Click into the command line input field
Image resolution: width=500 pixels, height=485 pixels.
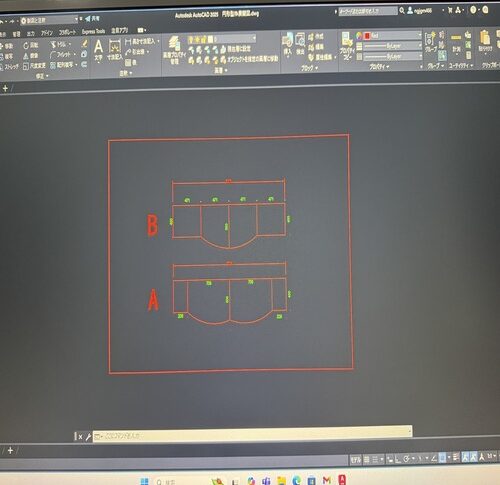click(252, 434)
